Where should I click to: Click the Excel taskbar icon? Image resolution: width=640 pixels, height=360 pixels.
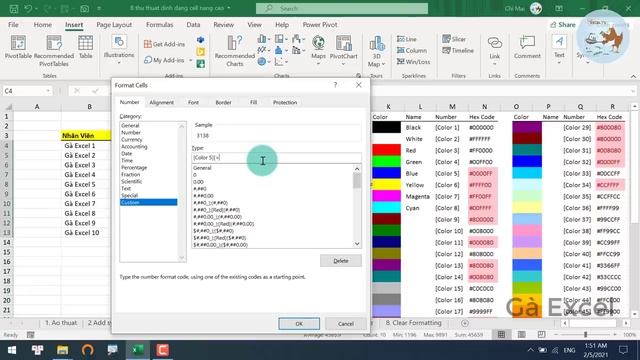(x=138, y=350)
